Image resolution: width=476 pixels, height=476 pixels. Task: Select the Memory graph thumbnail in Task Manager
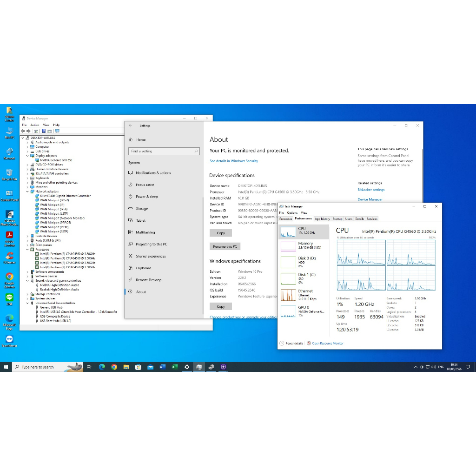pos(288,246)
